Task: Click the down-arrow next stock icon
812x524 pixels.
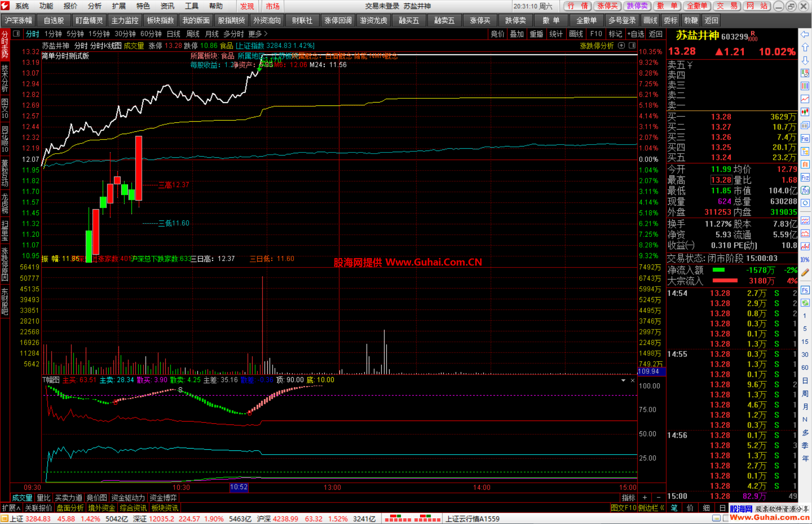Action: 805,60
